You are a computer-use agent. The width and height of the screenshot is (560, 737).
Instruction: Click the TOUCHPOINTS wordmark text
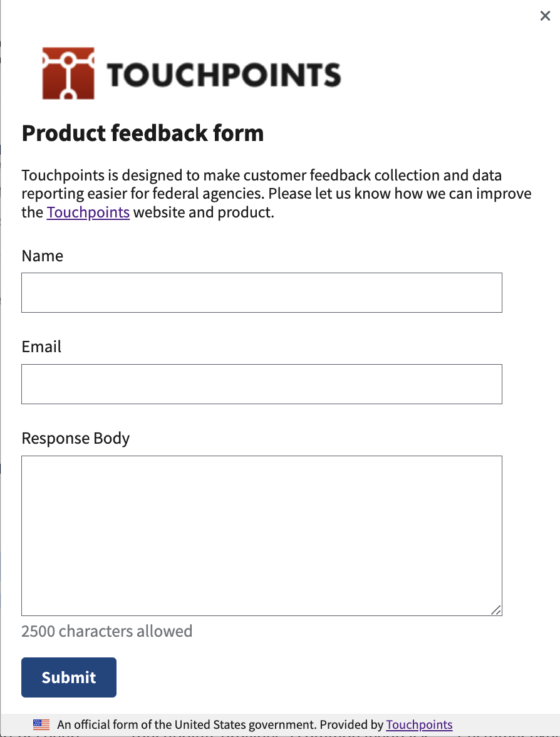[x=224, y=75]
